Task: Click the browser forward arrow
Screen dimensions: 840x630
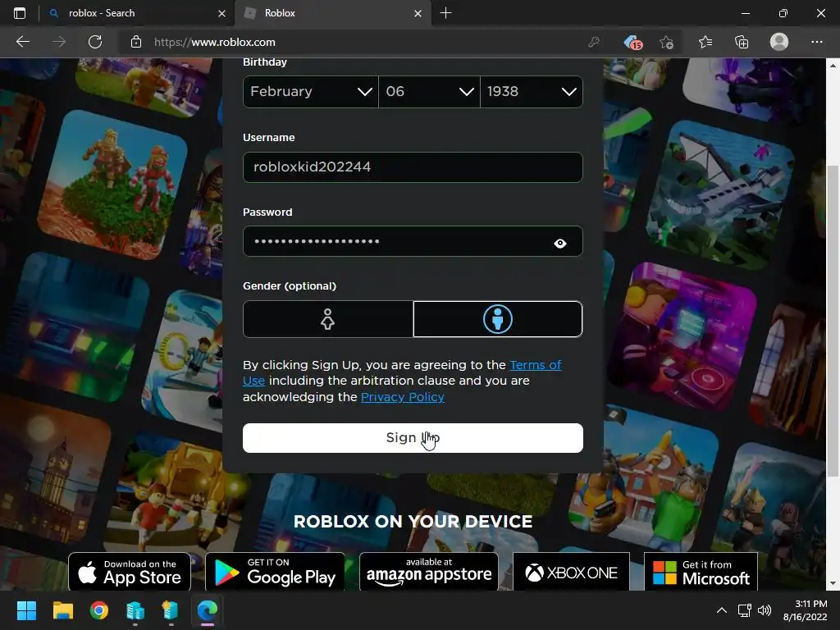Action: click(59, 42)
